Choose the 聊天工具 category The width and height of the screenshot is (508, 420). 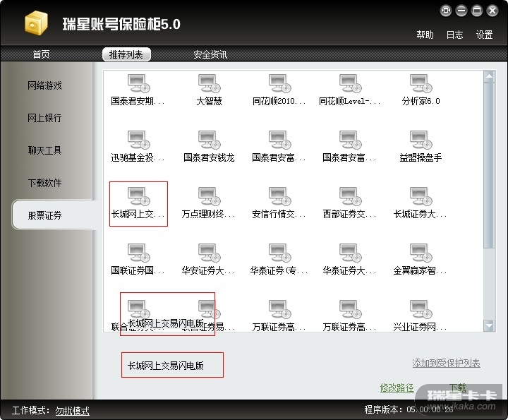click(x=44, y=150)
